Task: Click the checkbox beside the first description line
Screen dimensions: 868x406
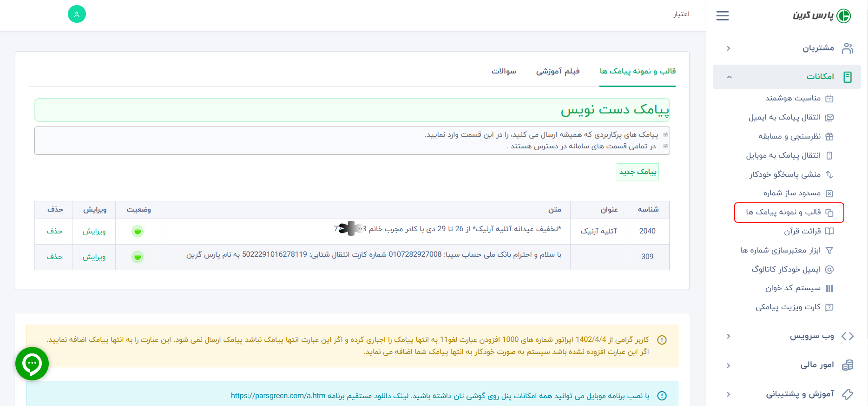Action: click(665, 135)
